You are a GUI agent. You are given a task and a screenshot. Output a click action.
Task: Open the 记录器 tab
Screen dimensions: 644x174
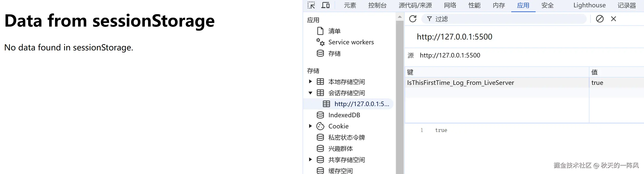click(x=627, y=5)
